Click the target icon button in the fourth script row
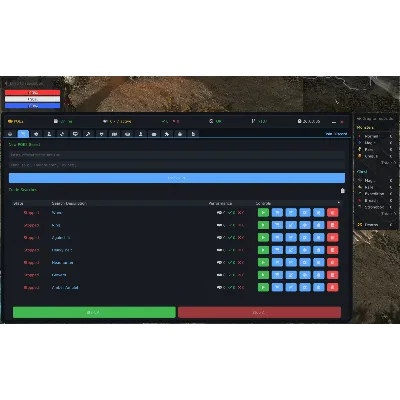 point(305,250)
